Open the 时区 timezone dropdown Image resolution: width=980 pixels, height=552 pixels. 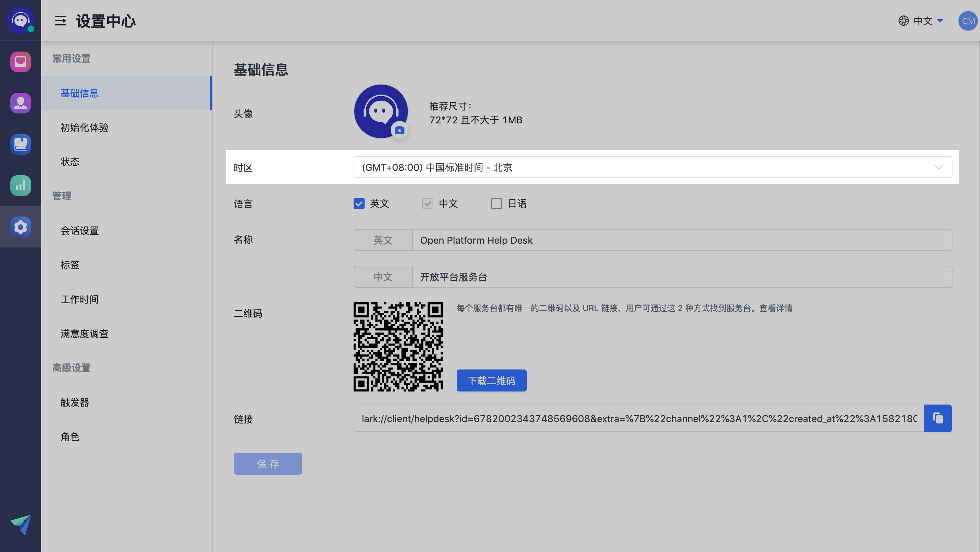tap(653, 167)
